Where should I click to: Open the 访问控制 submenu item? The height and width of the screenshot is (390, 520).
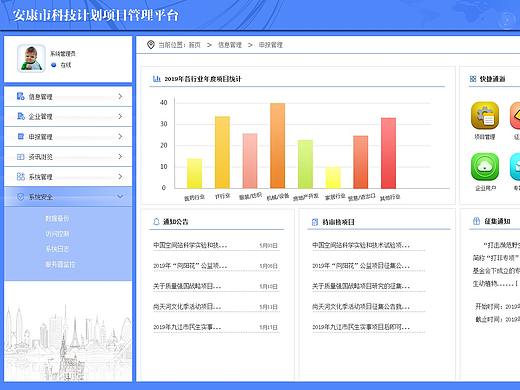(57, 234)
